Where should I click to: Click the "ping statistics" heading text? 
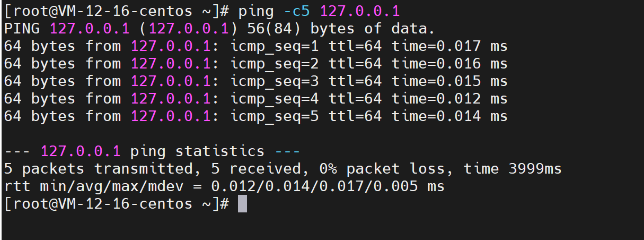(197, 151)
